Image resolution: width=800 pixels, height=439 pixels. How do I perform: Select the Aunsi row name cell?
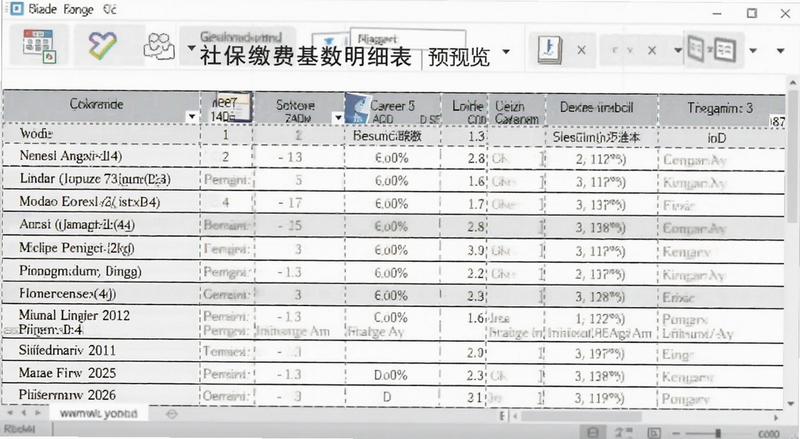click(101, 225)
